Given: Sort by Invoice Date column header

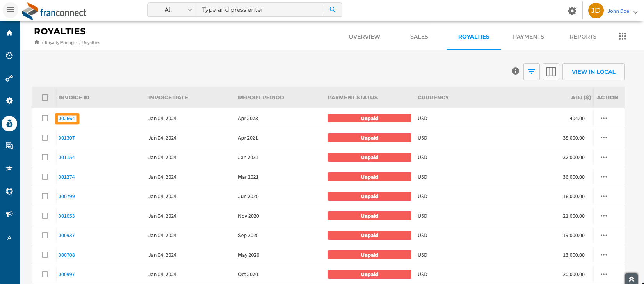Looking at the screenshot, I should (x=168, y=98).
